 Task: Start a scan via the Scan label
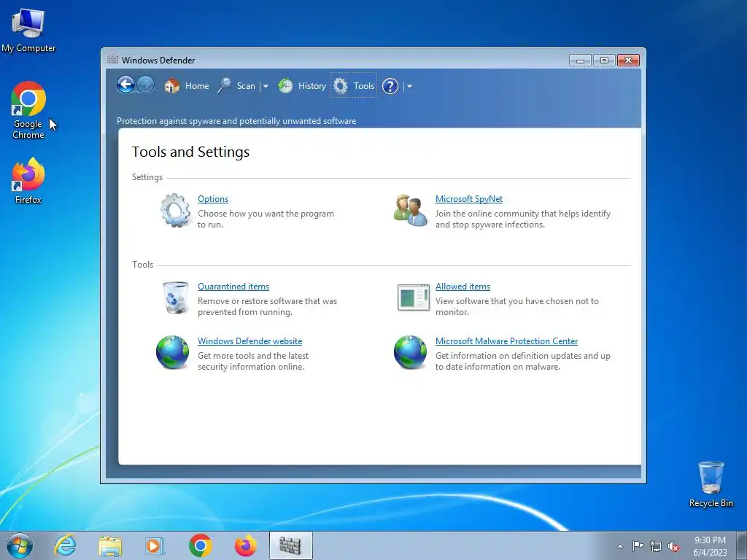pos(246,86)
